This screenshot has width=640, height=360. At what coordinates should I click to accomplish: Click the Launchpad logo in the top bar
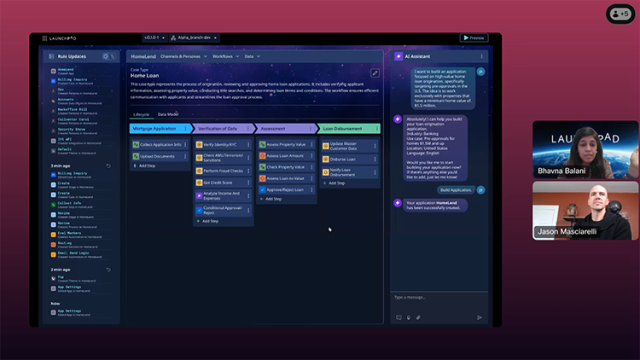tap(59, 38)
